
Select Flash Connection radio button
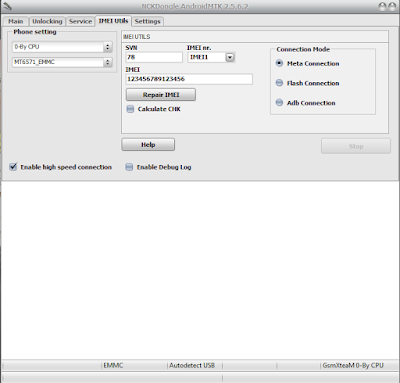point(279,83)
